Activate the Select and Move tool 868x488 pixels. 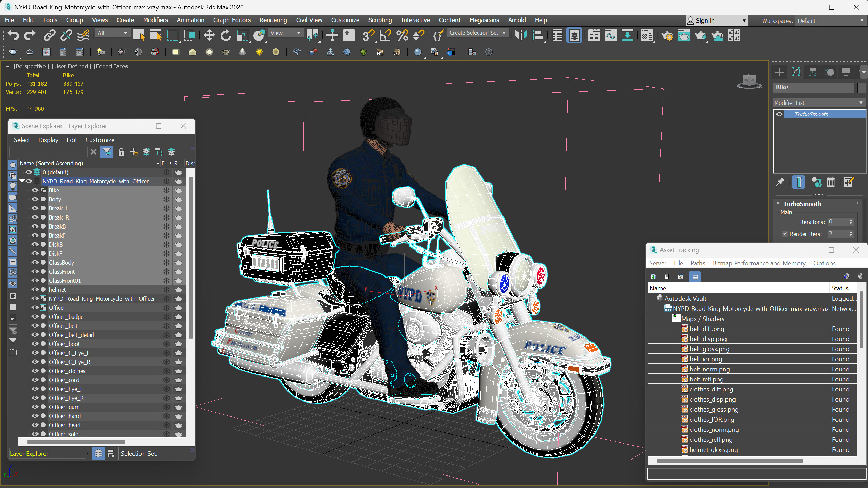pos(209,35)
